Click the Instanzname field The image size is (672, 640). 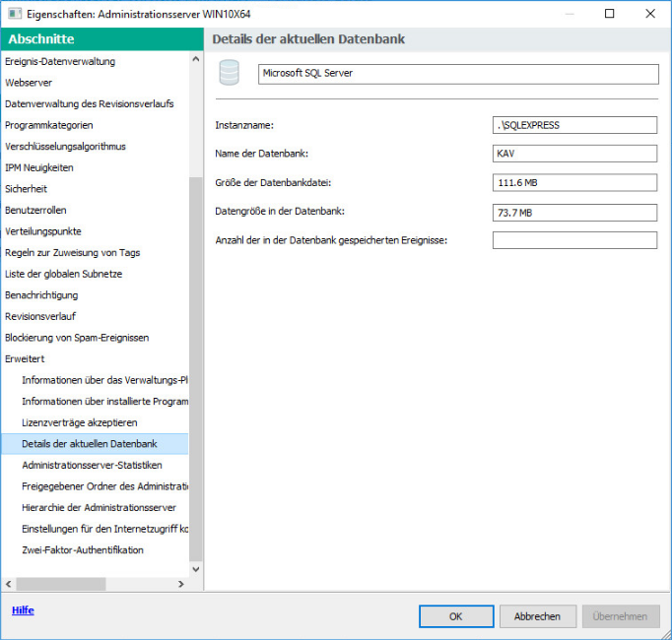pos(574,125)
